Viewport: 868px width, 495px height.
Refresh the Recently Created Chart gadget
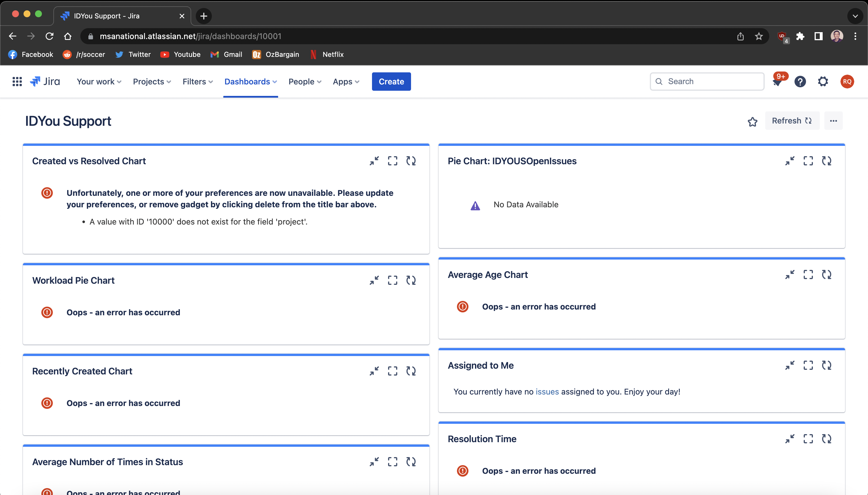coord(411,371)
